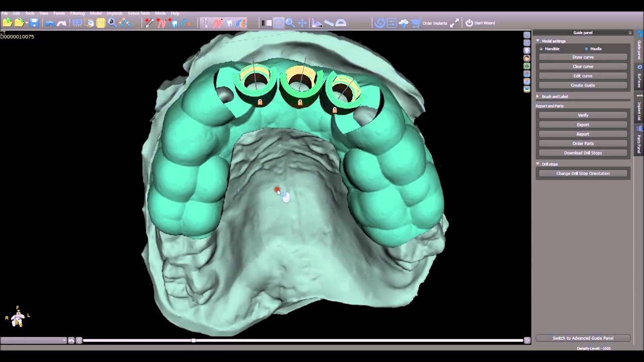Click the yellow nerve panel toolbar icon
Viewport: 644px width, 362px height.
[101, 23]
